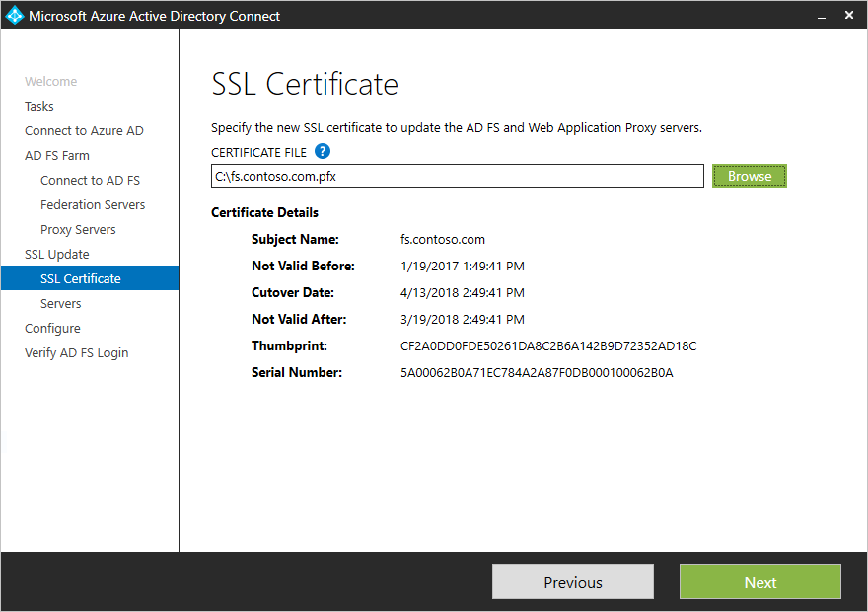Viewport: 868px width, 612px height.
Task: Open the Connect to AD FS step
Action: click(92, 180)
